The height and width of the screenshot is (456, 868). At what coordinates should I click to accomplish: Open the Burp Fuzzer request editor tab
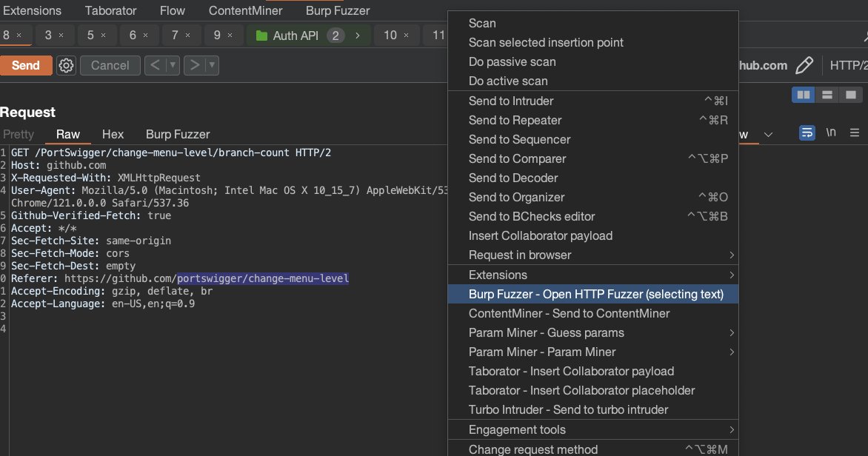coord(178,135)
